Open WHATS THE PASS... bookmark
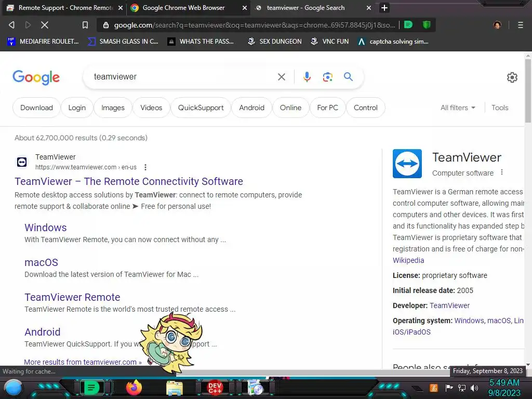 pos(201,42)
